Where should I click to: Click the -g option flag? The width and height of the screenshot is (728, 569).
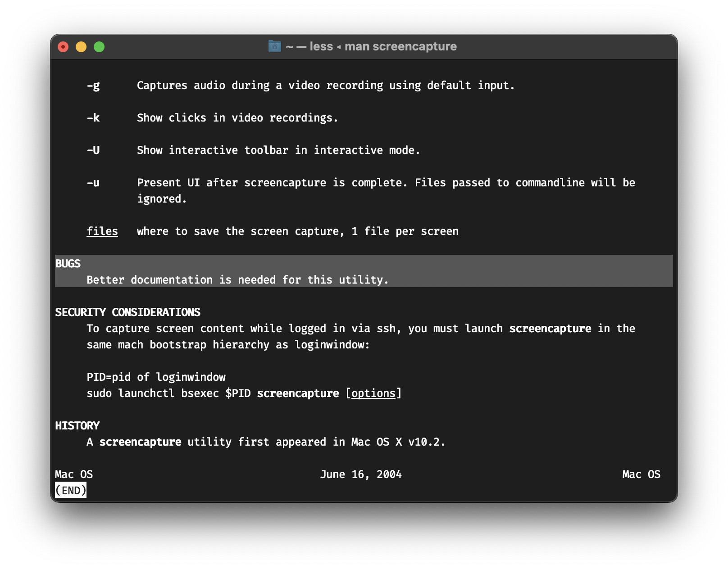click(x=93, y=86)
